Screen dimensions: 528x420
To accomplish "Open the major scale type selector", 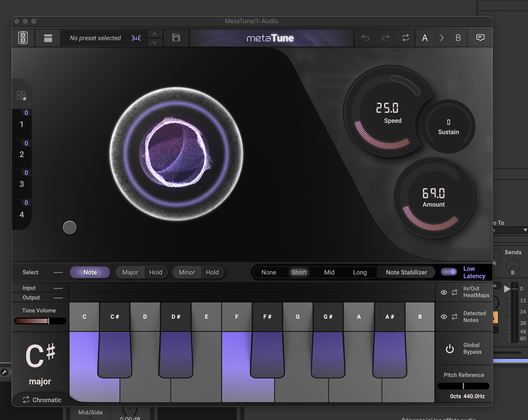I will click(40, 382).
